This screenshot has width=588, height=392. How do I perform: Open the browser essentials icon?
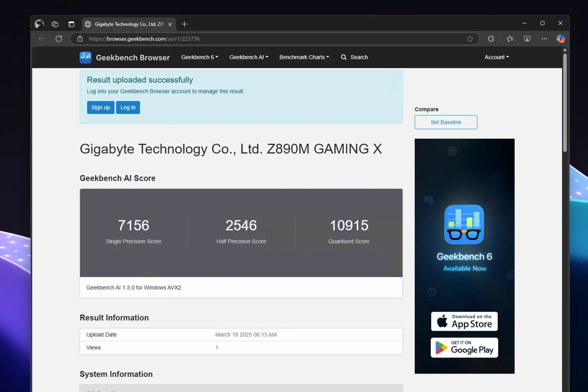[x=527, y=38]
